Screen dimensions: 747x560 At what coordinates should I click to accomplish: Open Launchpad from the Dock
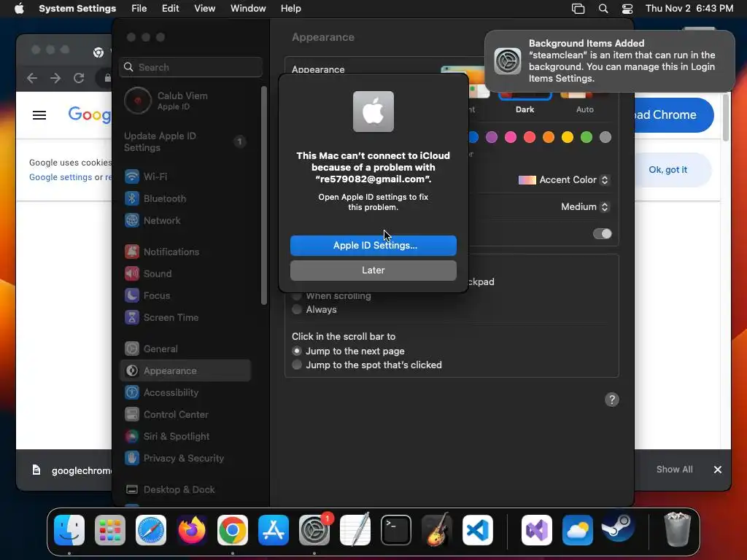coord(110,530)
